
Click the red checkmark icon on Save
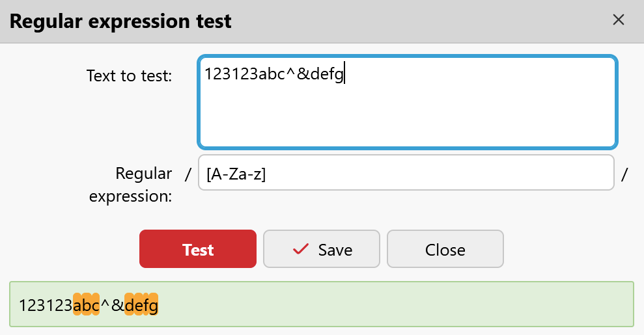pyautogui.click(x=301, y=250)
